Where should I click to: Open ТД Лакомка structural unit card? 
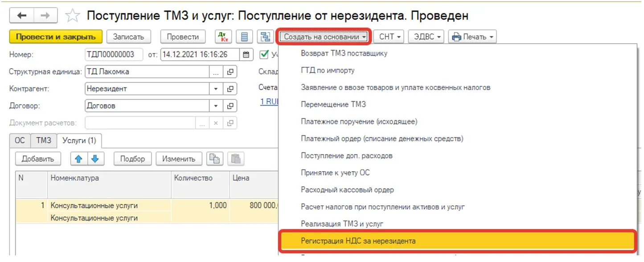pos(230,72)
